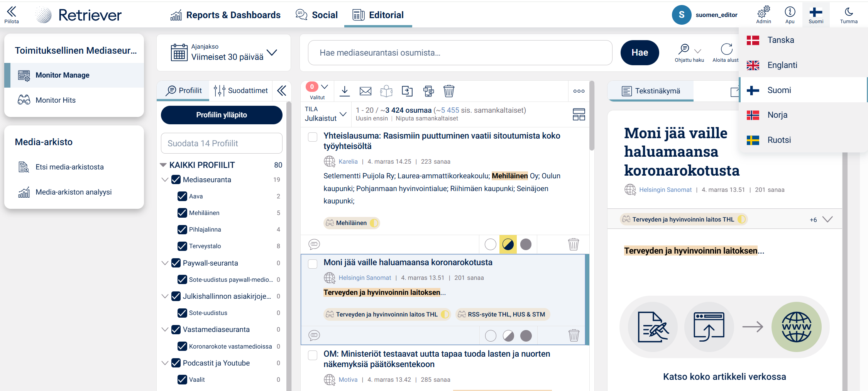Click the edit document icon in article preview
This screenshot has width=868, height=391.
(653, 327)
